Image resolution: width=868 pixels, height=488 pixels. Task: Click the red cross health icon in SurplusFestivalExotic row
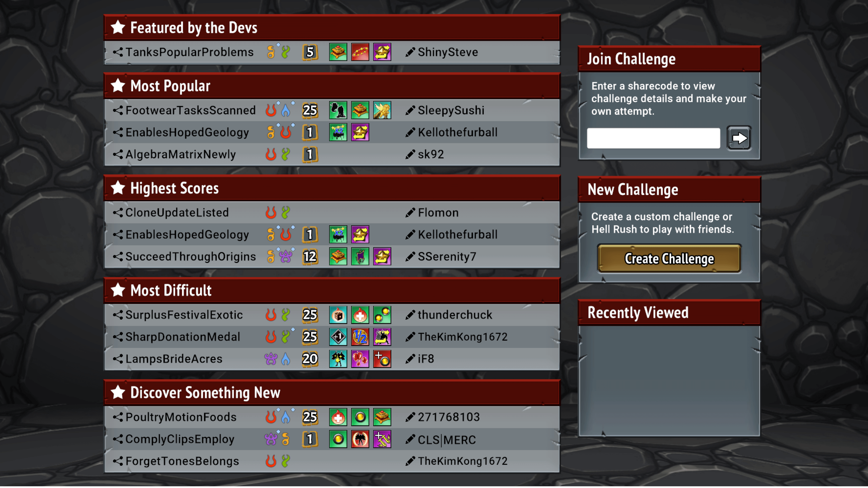click(x=360, y=315)
